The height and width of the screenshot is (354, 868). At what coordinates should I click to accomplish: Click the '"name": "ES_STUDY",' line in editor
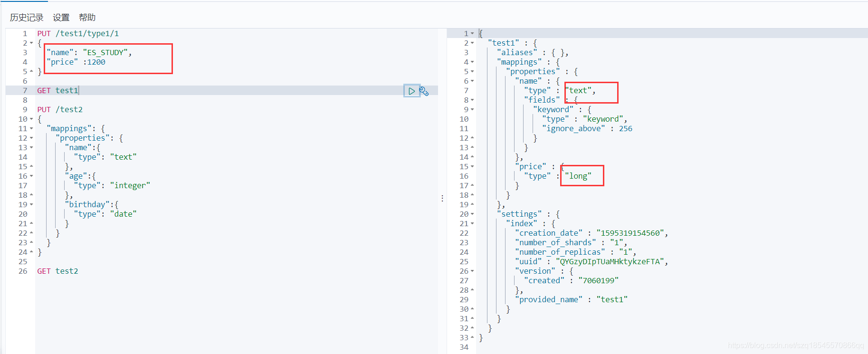89,52
